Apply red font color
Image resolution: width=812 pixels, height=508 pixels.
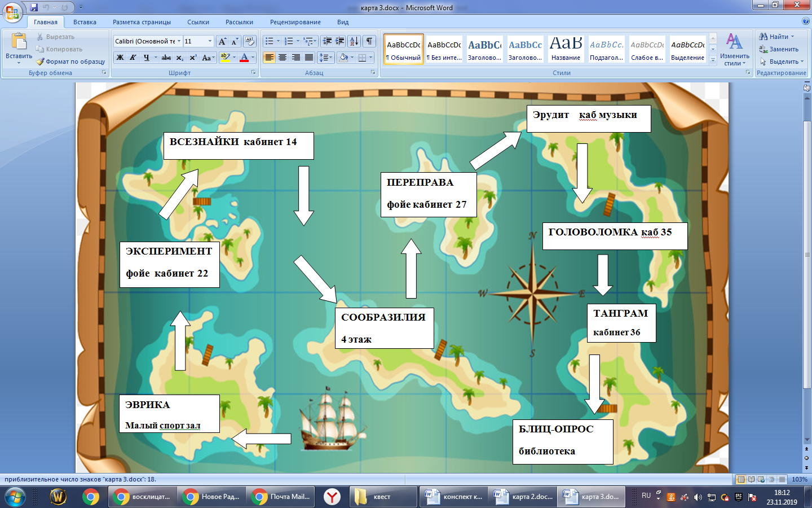(x=244, y=58)
